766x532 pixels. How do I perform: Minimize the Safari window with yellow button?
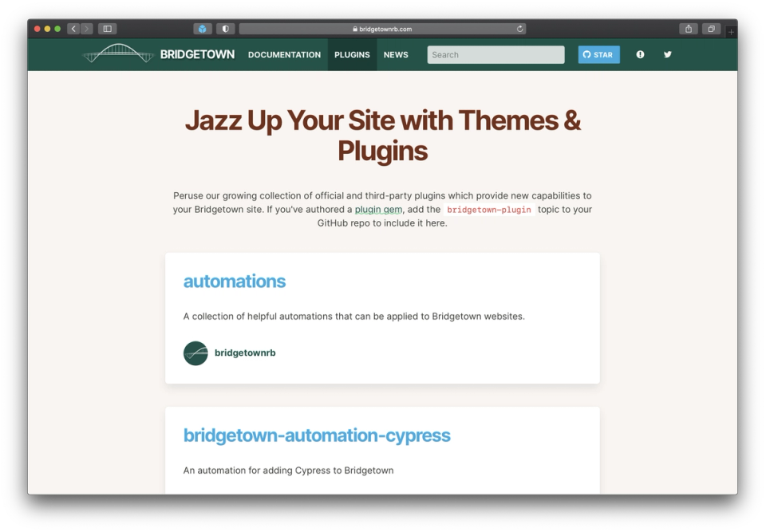pos(47,29)
